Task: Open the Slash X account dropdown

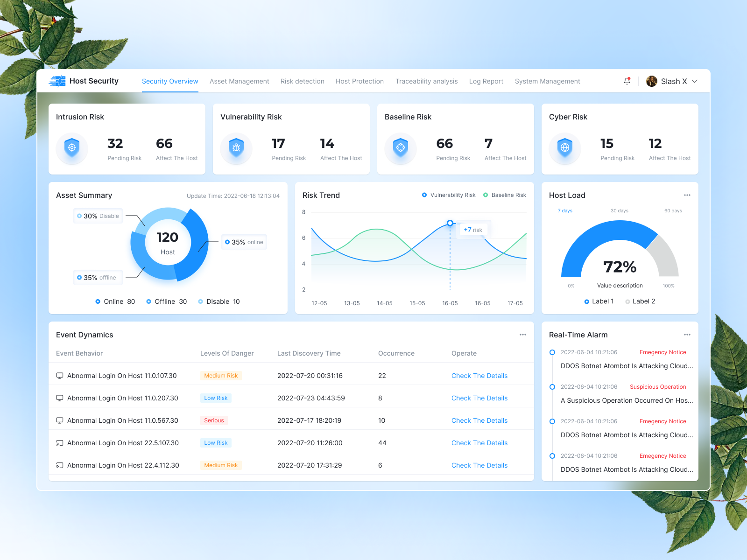Action: click(672, 81)
